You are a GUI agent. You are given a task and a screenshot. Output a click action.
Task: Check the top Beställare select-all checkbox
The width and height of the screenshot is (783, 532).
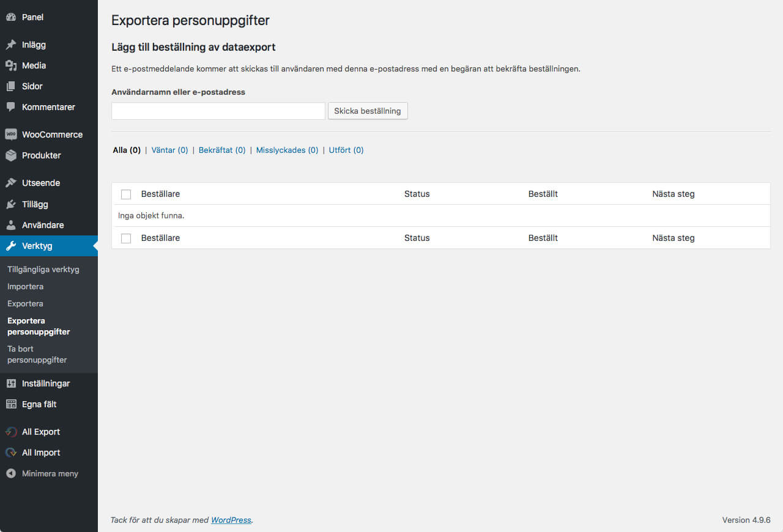click(126, 194)
